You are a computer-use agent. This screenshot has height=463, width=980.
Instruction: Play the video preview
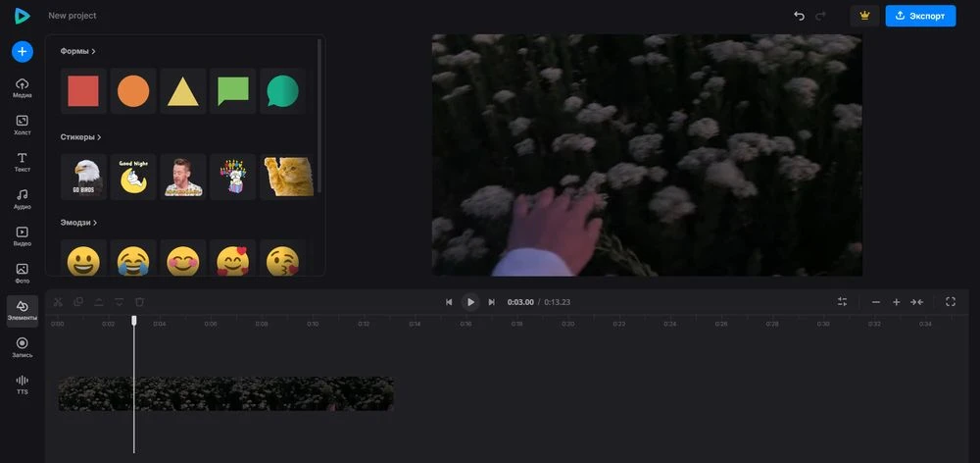point(470,302)
